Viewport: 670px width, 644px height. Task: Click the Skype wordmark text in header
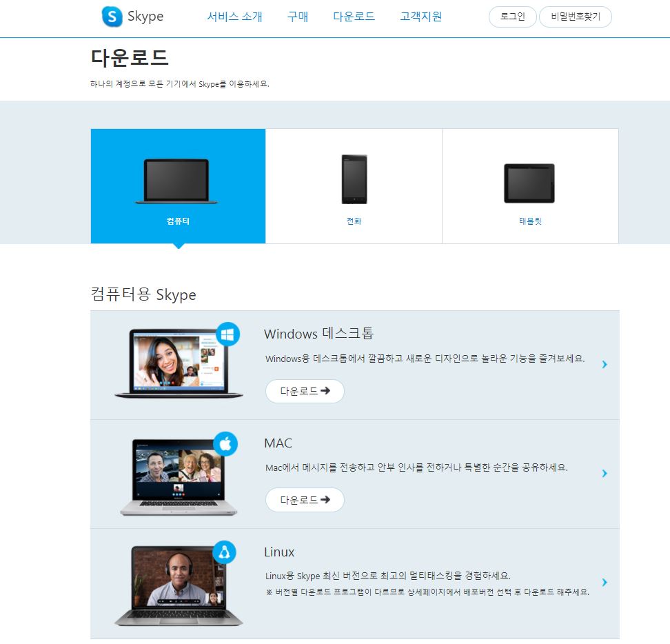coord(145,17)
